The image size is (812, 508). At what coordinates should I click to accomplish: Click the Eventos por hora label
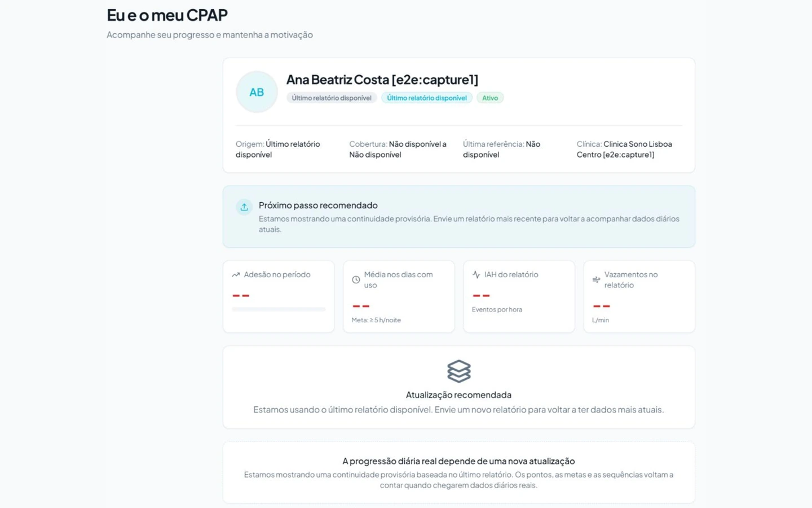(x=497, y=310)
